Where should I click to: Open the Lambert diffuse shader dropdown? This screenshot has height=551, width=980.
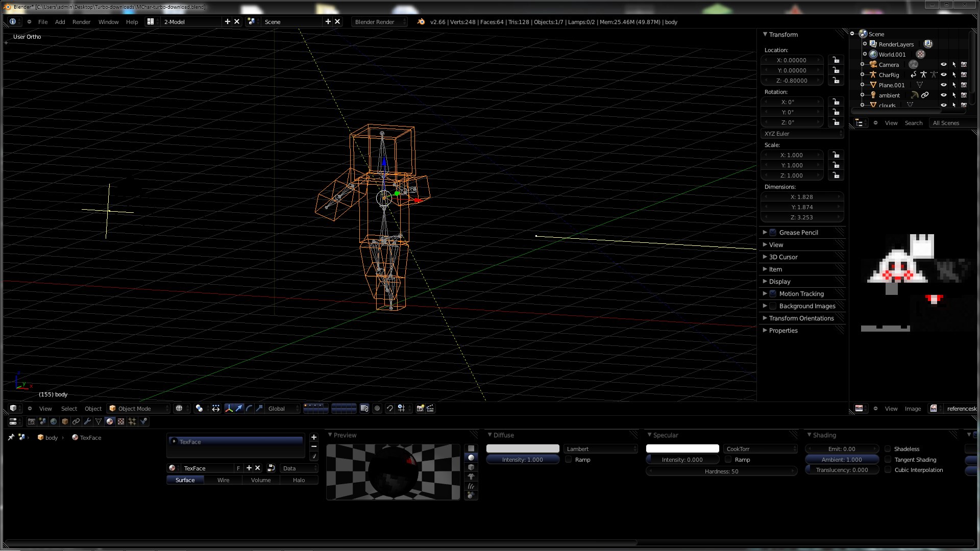click(601, 449)
